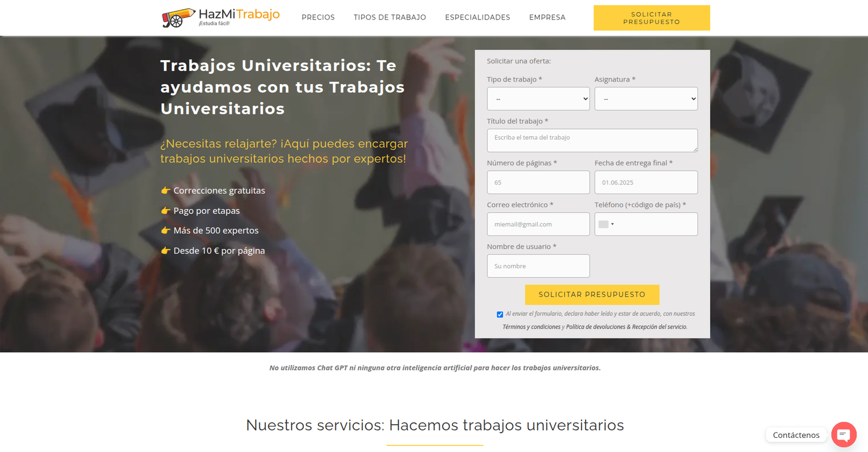Click the pointing hand beside Pago por etapas
Screen dimensions: 868x452
pyautogui.click(x=165, y=211)
